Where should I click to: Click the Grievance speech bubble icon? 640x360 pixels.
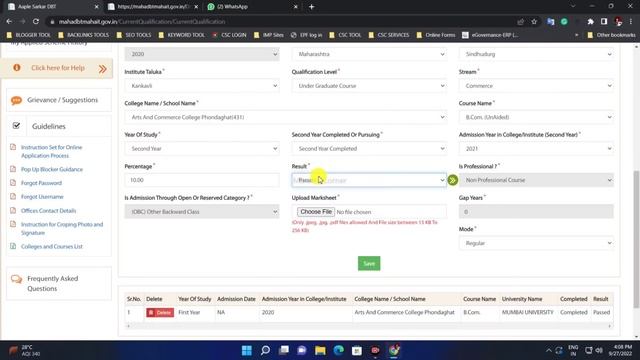pyautogui.click(x=16, y=100)
